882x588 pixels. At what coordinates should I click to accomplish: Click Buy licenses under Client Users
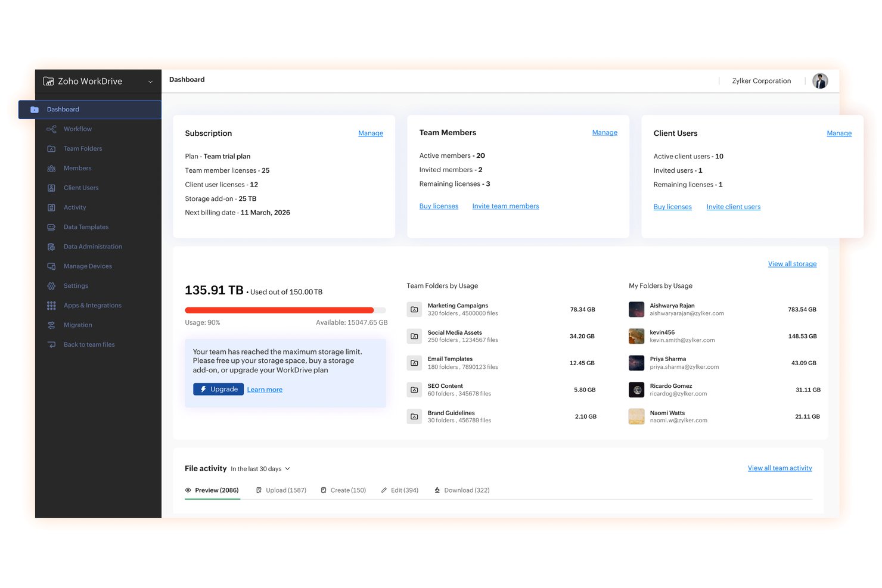pos(673,207)
